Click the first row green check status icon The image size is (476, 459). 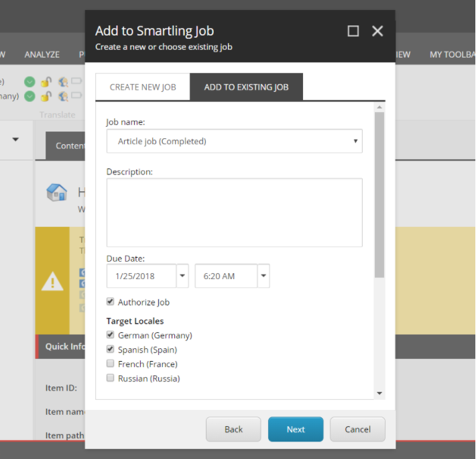(x=29, y=82)
